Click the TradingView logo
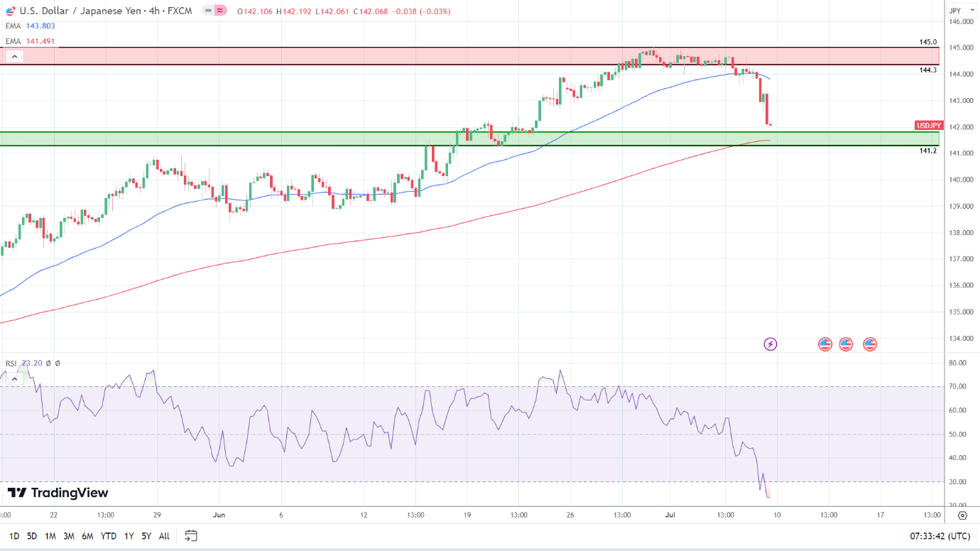Screen dimensions: 980x551 (x=58, y=493)
